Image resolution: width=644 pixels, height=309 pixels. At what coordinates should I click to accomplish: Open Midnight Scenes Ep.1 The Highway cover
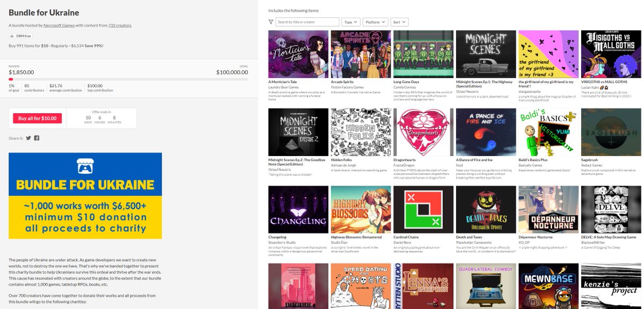pos(486,54)
